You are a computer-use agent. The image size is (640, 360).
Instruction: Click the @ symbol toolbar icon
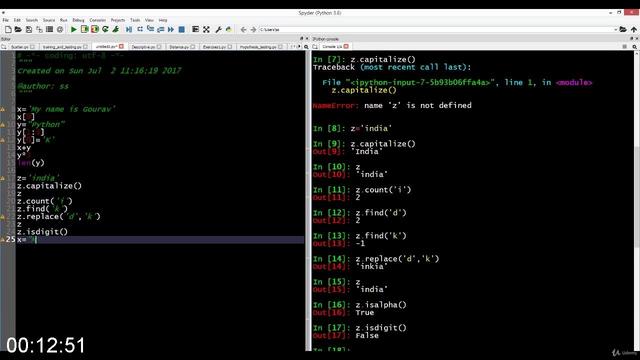[x=60, y=29]
